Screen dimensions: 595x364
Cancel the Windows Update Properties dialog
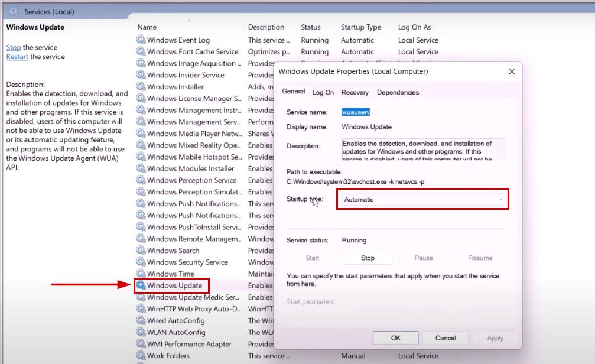(446, 338)
